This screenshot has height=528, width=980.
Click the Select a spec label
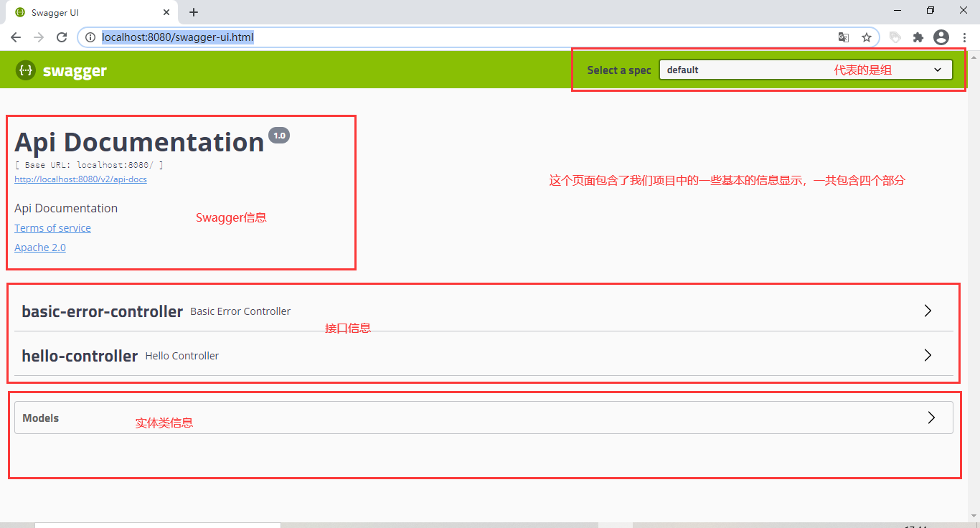[619, 70]
